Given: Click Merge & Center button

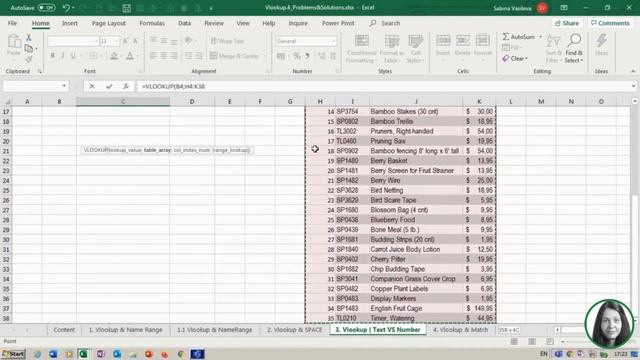Looking at the screenshot, I should [x=235, y=56].
